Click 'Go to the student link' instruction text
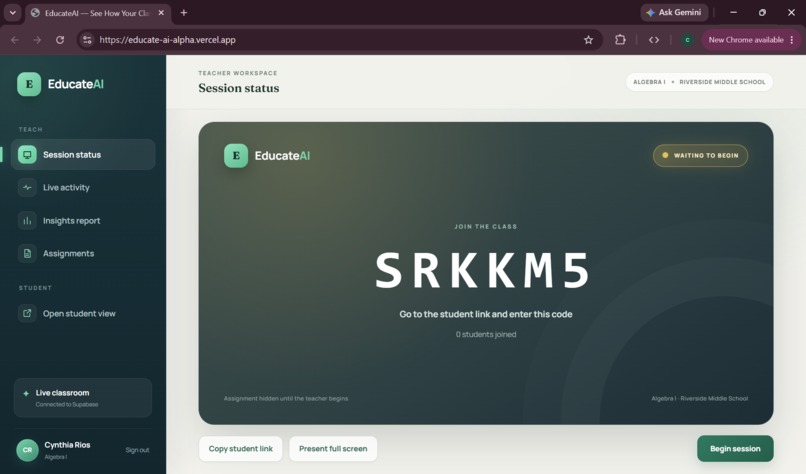The width and height of the screenshot is (806, 474). [486, 314]
